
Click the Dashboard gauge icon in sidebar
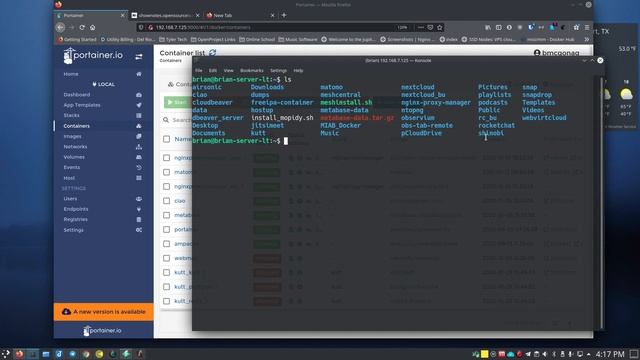139,95
